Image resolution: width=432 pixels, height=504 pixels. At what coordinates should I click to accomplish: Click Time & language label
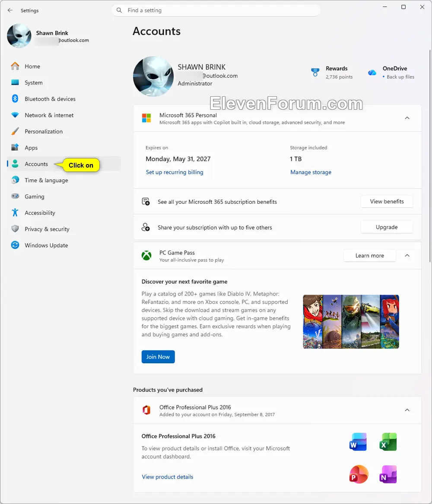click(x=46, y=181)
